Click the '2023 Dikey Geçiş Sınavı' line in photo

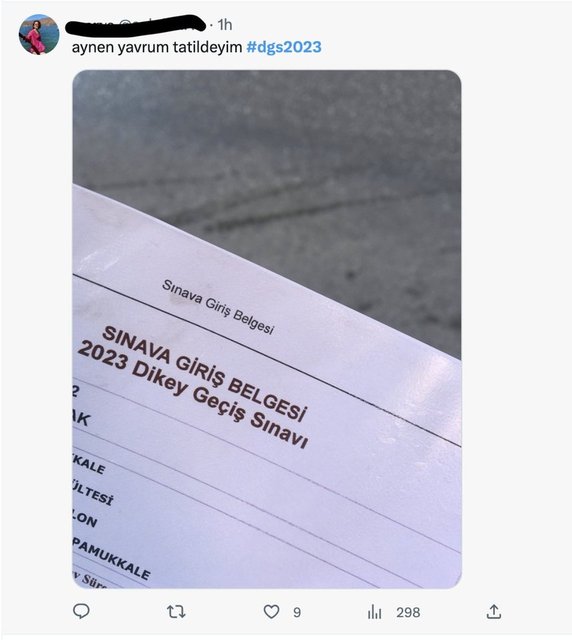click(192, 395)
